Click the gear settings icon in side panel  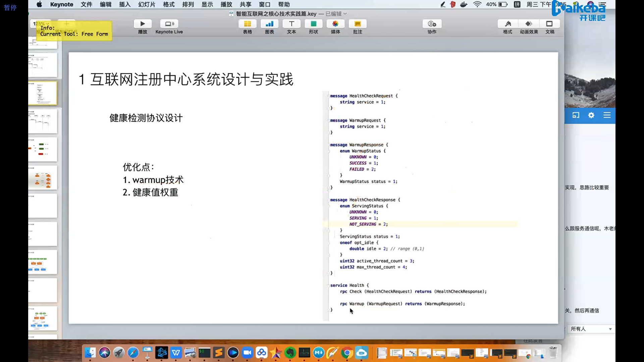(x=591, y=115)
